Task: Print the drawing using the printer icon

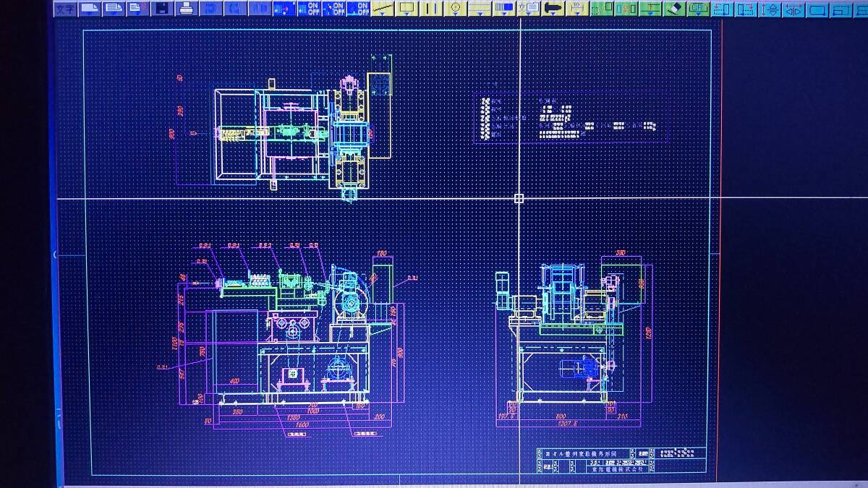Action: (x=185, y=9)
